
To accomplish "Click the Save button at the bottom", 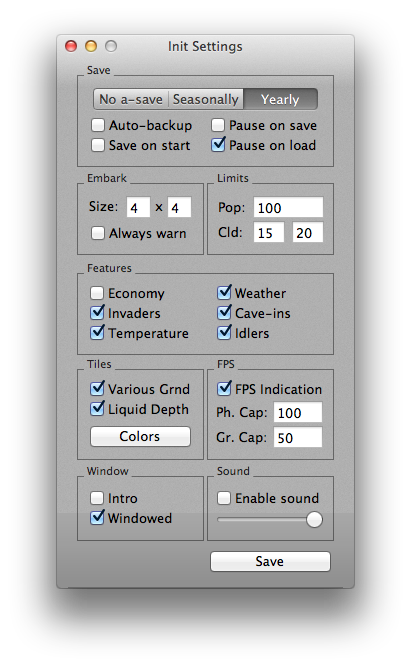I will [x=270, y=562].
